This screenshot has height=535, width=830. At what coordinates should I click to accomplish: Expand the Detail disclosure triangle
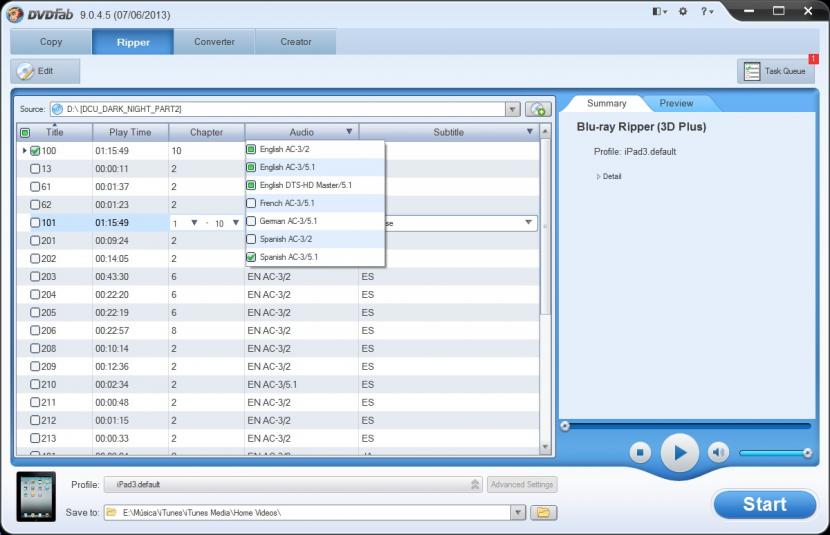coord(599,177)
